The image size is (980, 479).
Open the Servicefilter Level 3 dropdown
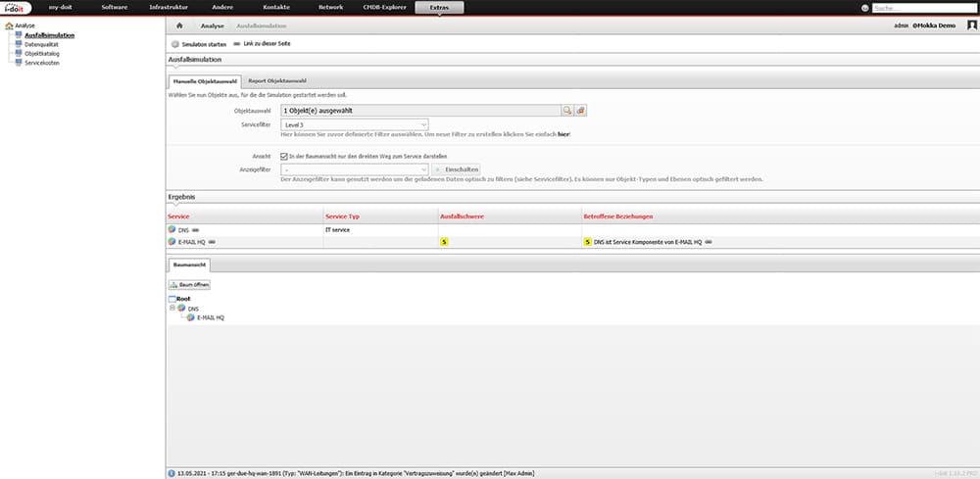tap(355, 125)
